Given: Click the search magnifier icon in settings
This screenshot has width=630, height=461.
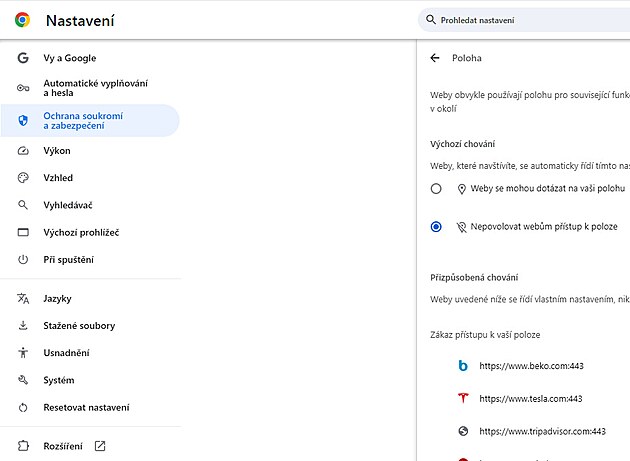Looking at the screenshot, I should coord(431,19).
